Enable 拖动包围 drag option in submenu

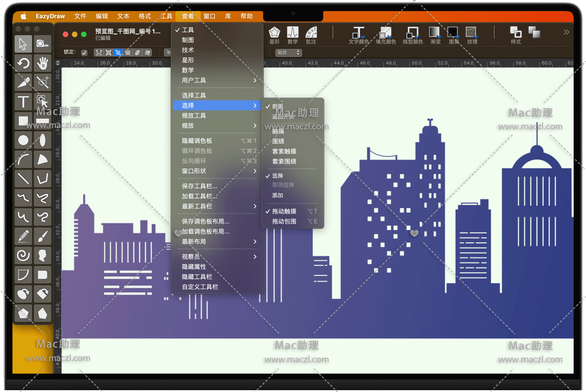(x=284, y=222)
